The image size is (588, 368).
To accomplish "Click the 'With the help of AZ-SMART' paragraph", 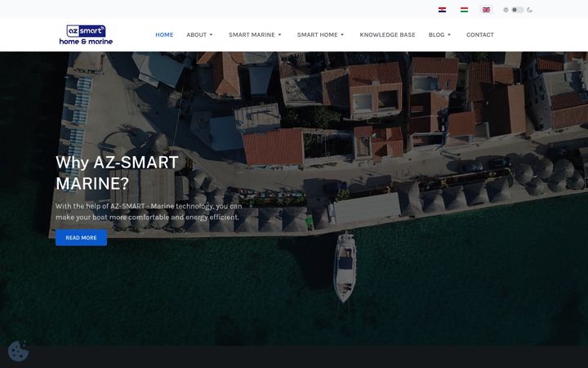I will pos(149,212).
